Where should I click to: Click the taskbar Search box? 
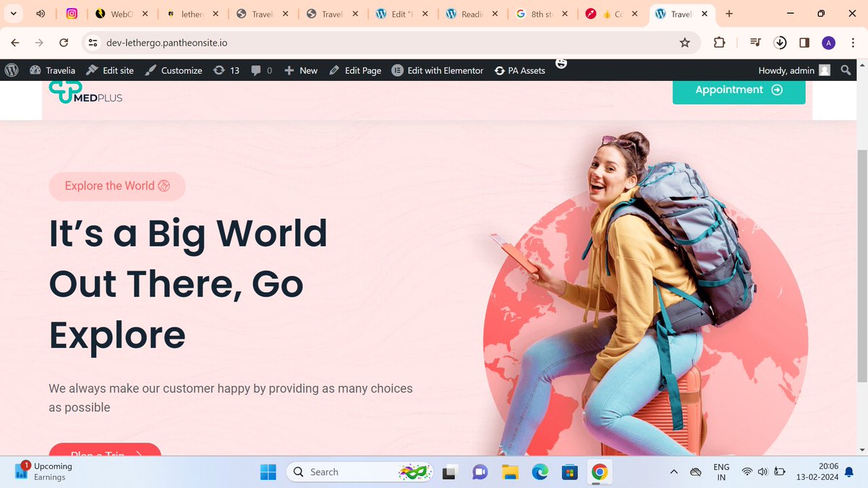coord(359,472)
